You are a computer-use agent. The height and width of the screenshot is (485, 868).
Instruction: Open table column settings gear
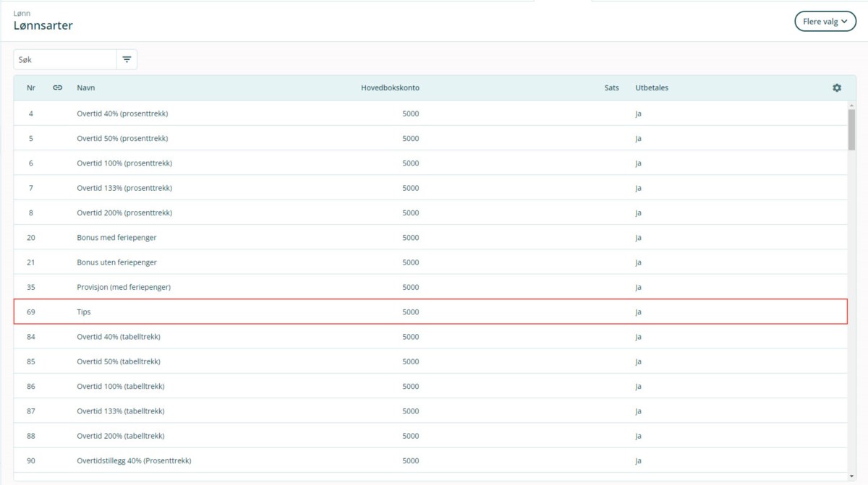[x=837, y=88]
